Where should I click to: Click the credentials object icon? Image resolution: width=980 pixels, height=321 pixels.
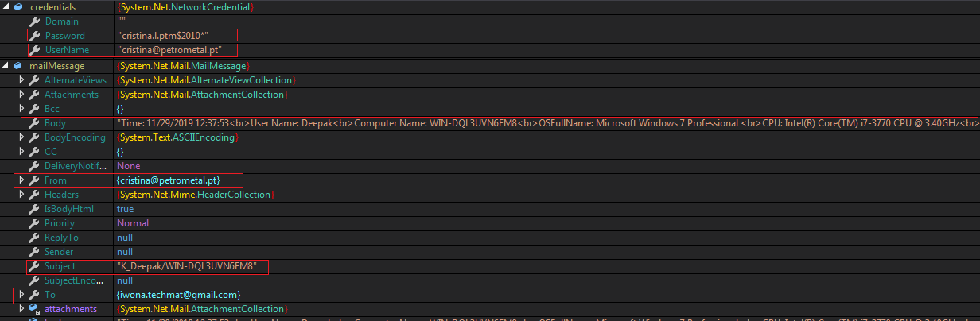point(17,7)
